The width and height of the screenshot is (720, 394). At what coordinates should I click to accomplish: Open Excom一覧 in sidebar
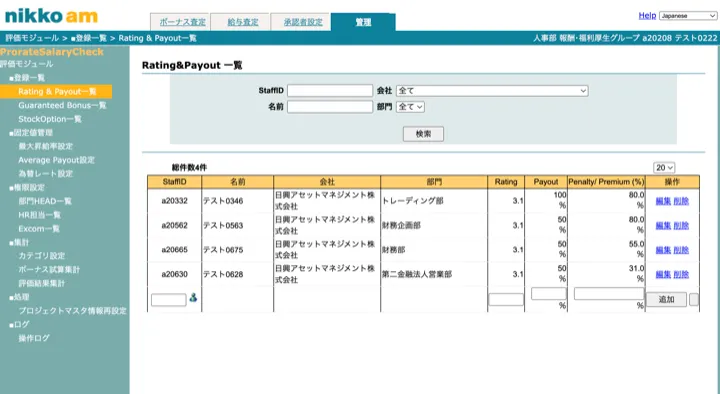point(39,229)
